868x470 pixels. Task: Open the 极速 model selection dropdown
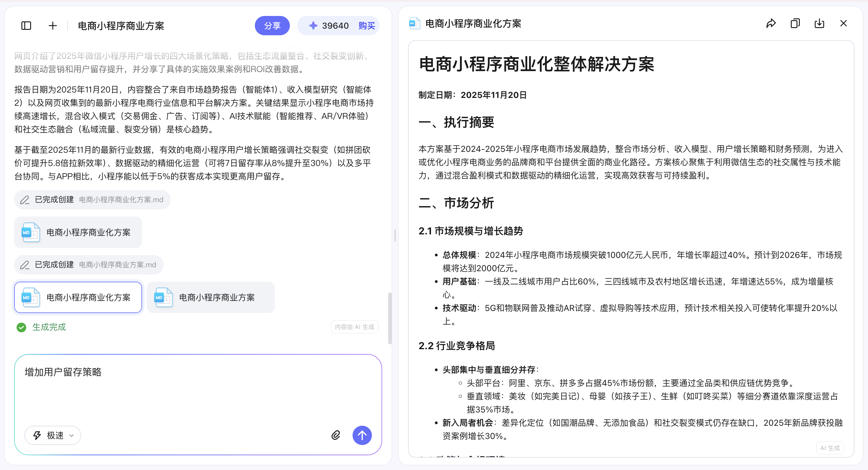tap(52, 435)
